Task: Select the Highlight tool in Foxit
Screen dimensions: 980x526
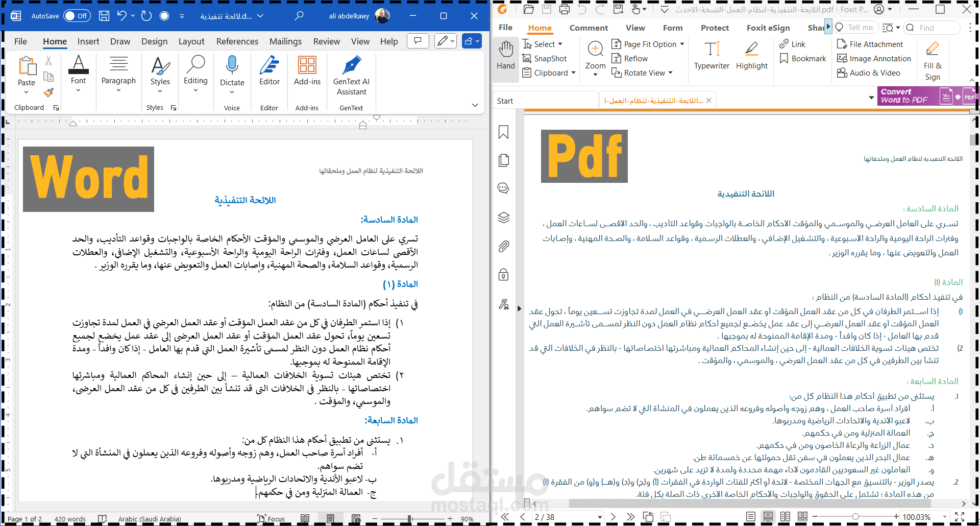Action: (x=751, y=55)
